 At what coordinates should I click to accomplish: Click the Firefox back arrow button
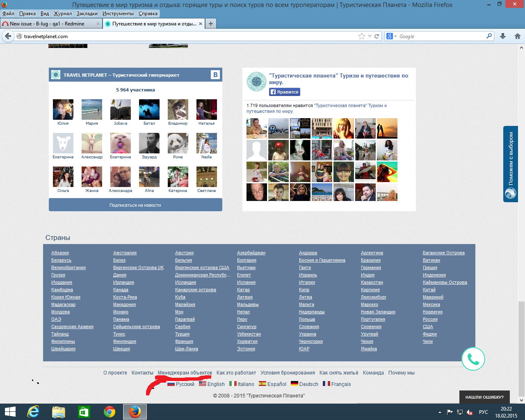[8, 36]
